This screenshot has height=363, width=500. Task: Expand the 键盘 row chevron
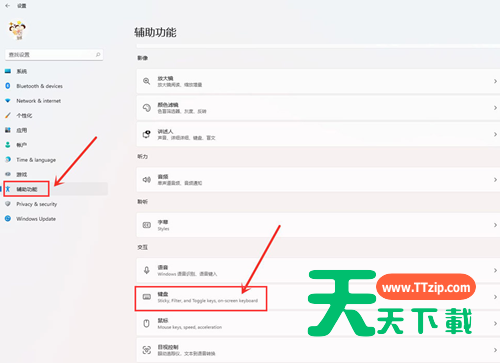[x=495, y=297]
